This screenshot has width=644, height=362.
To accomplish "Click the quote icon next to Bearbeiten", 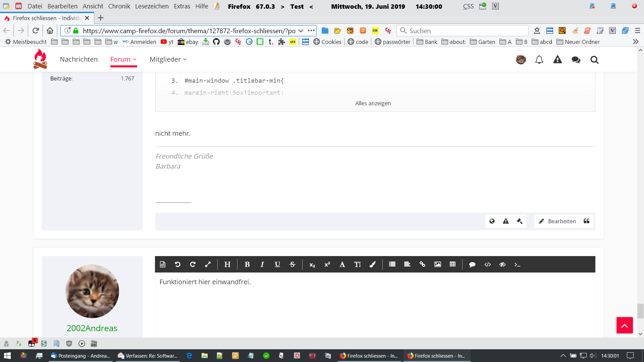I will pyautogui.click(x=586, y=221).
